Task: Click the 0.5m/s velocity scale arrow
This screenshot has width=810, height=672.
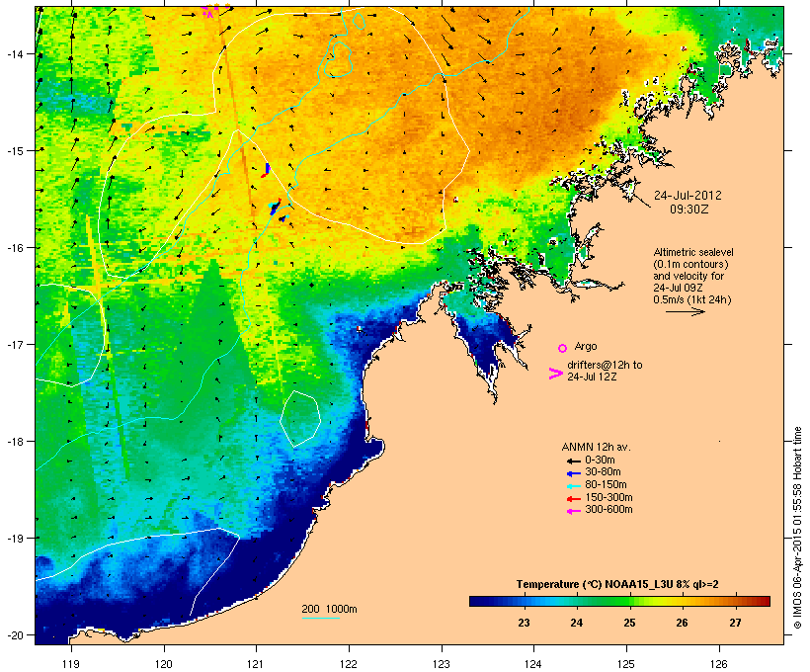Action: pyautogui.click(x=685, y=311)
